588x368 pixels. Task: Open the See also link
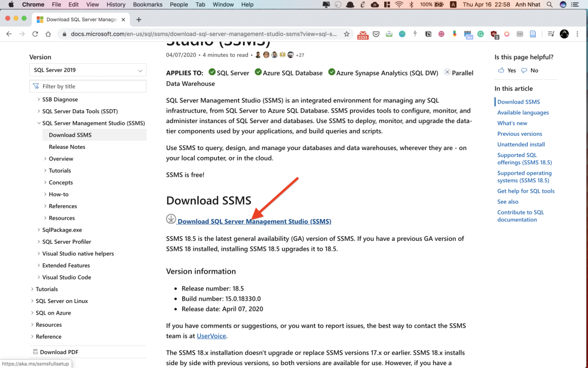[x=508, y=202]
